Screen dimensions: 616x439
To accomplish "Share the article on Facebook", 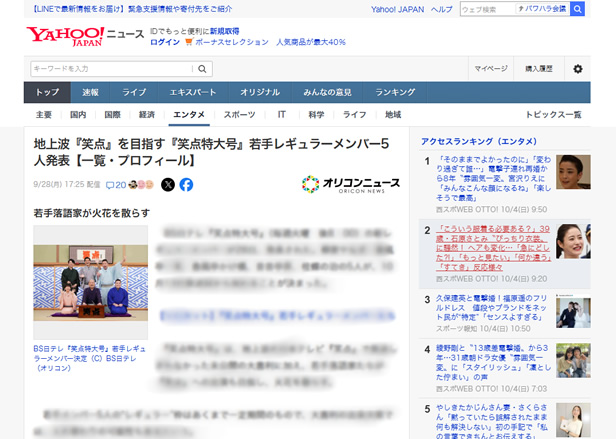I will 186,184.
